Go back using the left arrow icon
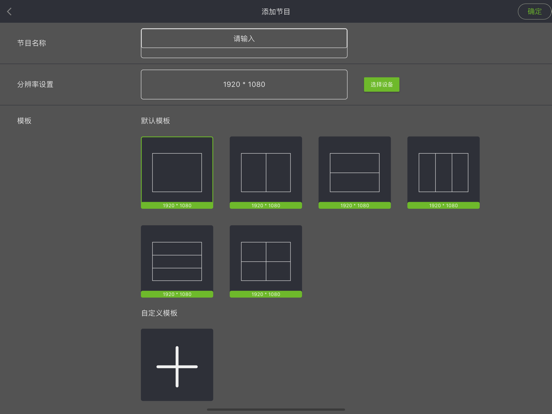The height and width of the screenshot is (414, 552). [10, 12]
